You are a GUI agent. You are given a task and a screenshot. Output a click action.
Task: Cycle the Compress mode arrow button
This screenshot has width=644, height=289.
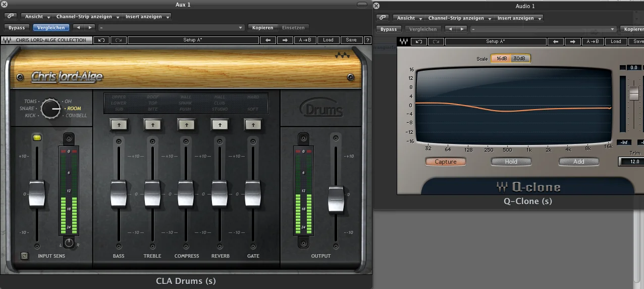[186, 124]
